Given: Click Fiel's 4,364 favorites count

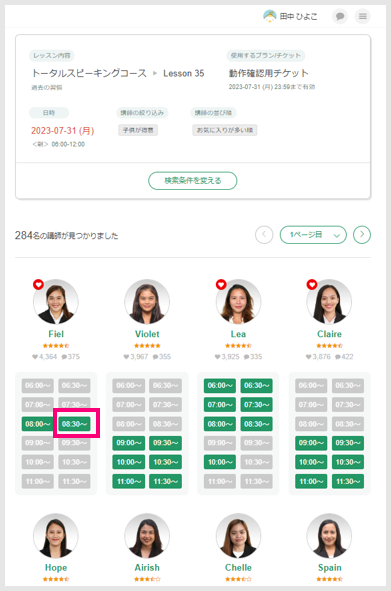Looking at the screenshot, I should (44, 357).
